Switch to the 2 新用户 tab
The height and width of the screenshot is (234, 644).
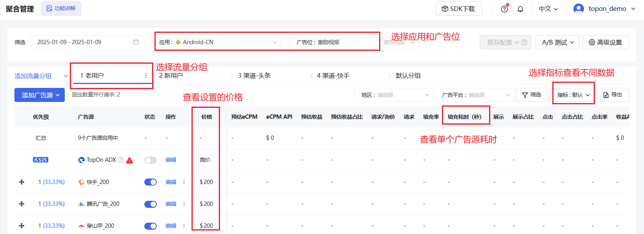tap(171, 75)
